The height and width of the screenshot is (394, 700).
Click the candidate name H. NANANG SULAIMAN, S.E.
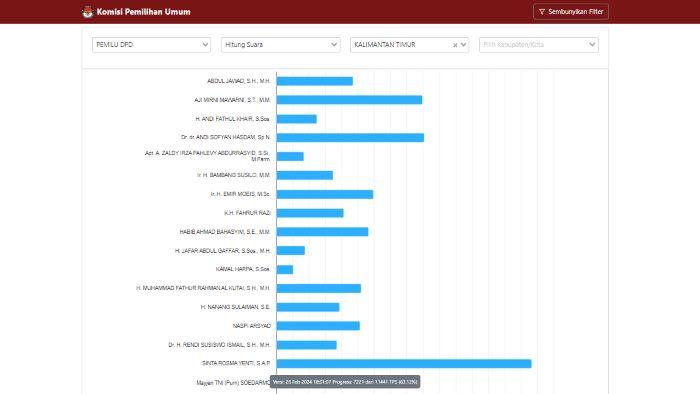(x=235, y=307)
